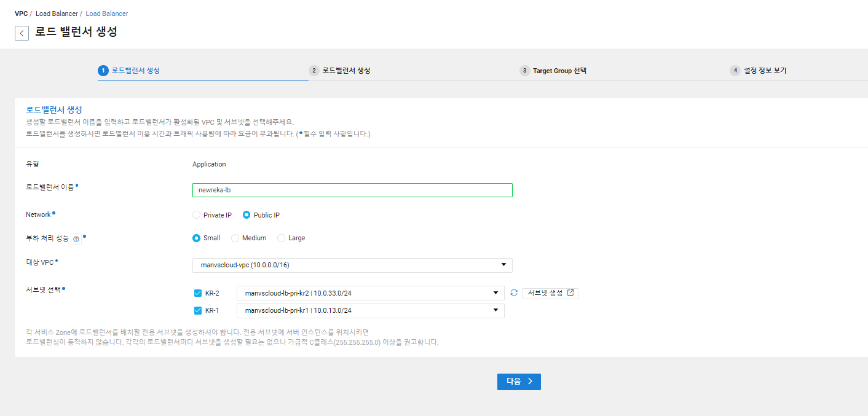868x416 pixels.
Task: Click the numbered circle for step 2
Action: pyautogui.click(x=314, y=70)
